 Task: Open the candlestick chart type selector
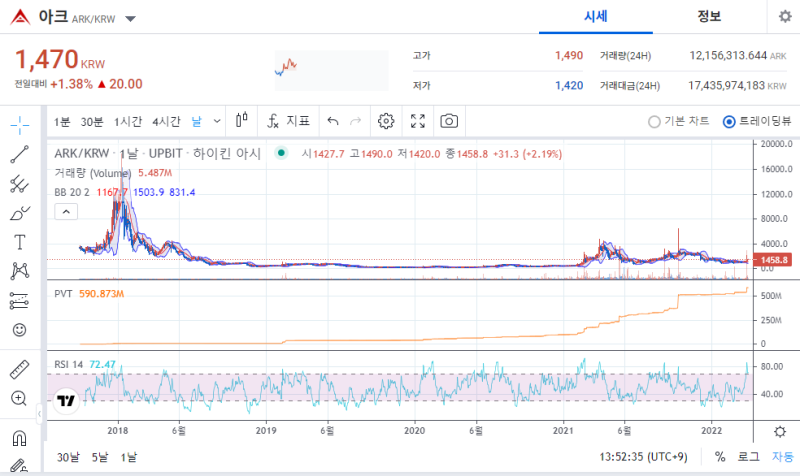[242, 121]
